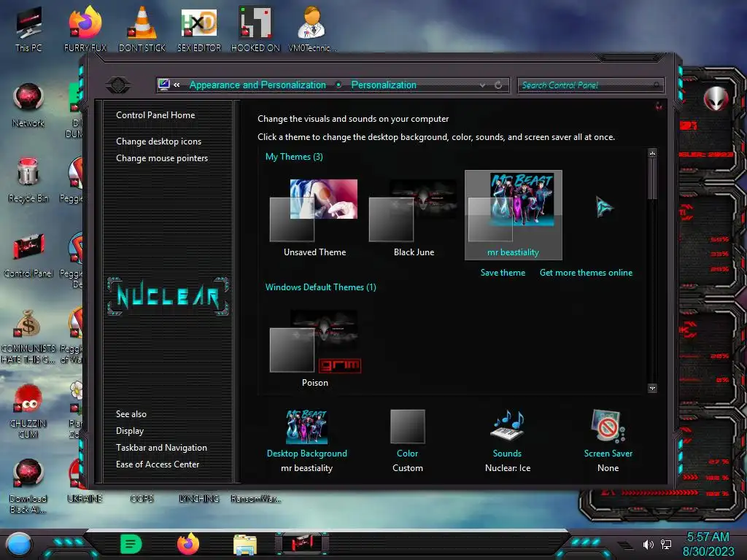Open Firefox from the taskbar
The height and width of the screenshot is (560, 747).
188,544
